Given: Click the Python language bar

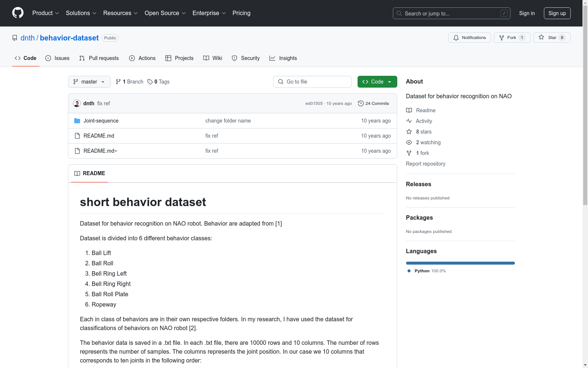Looking at the screenshot, I should 460,263.
